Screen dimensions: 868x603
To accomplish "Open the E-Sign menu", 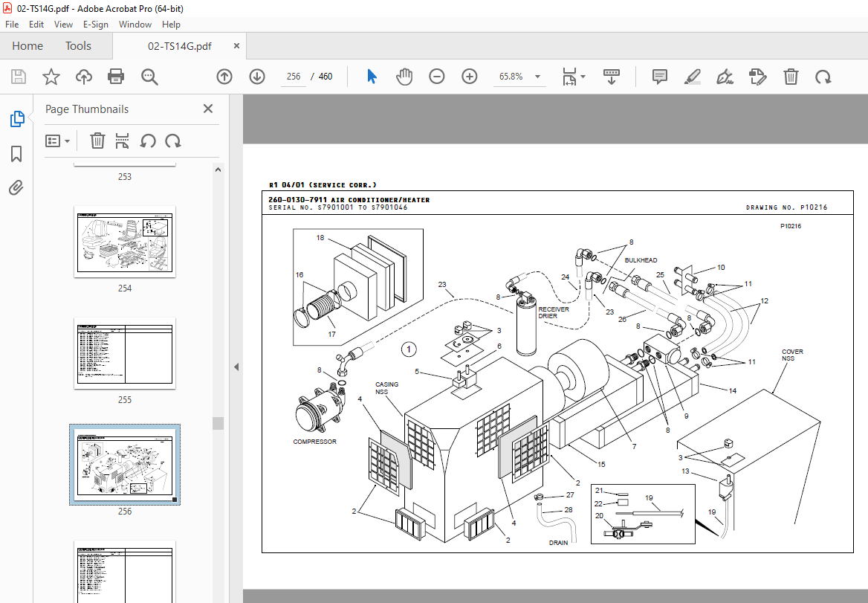I will click(95, 25).
